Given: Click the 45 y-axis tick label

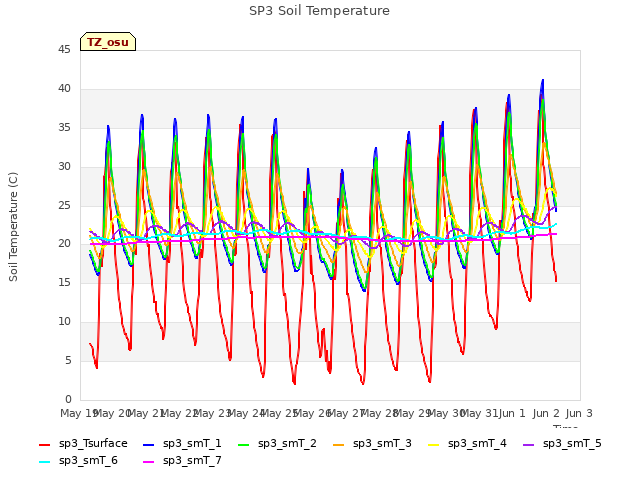Looking at the screenshot, I should [64, 50].
